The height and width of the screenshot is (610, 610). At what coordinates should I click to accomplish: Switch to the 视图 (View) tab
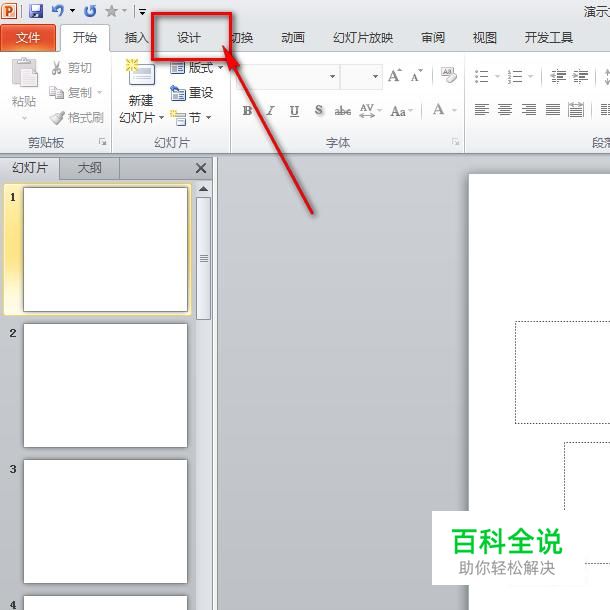tap(485, 38)
